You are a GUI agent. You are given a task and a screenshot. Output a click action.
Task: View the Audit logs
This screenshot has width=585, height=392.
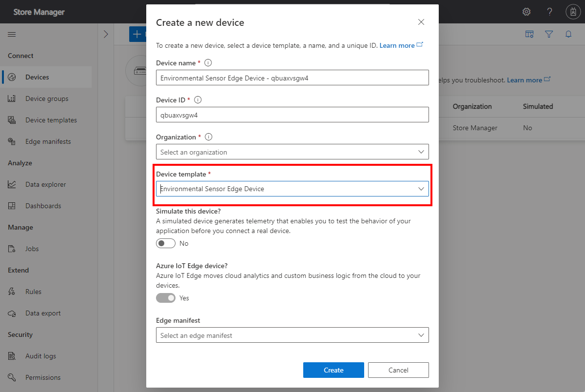(39, 355)
